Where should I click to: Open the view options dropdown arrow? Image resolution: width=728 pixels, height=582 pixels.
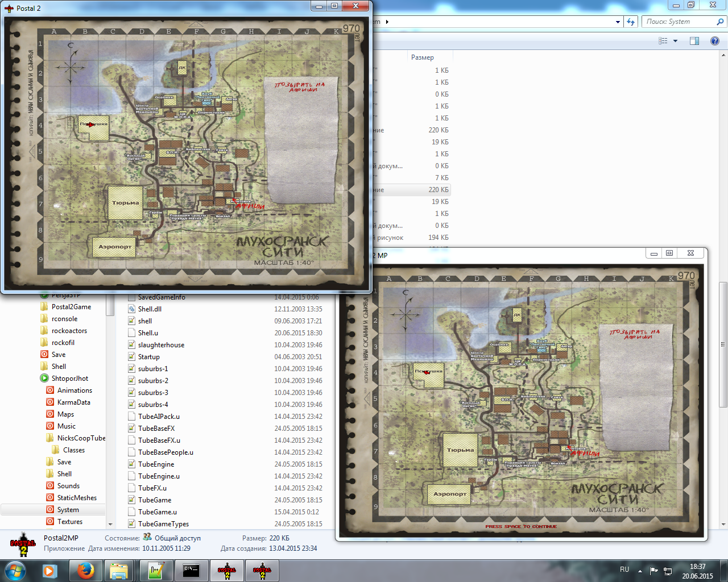pos(676,41)
